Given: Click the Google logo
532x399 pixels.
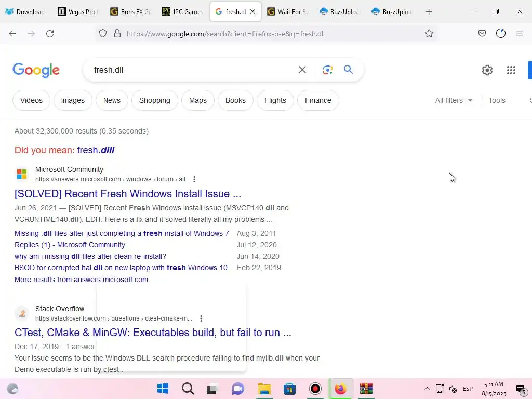Looking at the screenshot, I should tap(36, 70).
